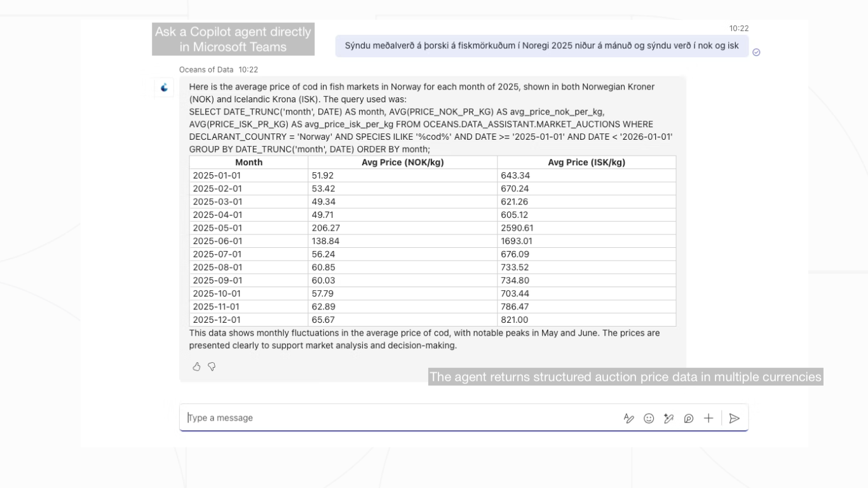
Task: Click the 786.47 ISK price cell
Action: tap(587, 307)
